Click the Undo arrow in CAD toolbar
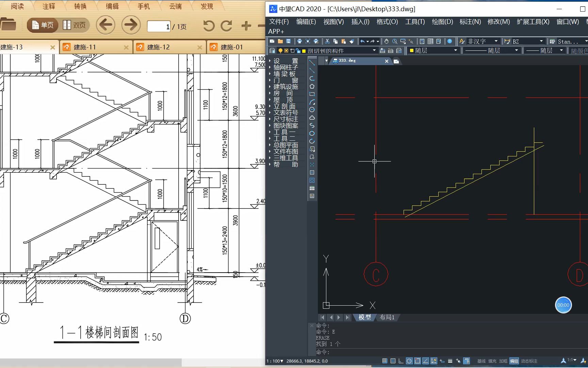 pos(363,41)
